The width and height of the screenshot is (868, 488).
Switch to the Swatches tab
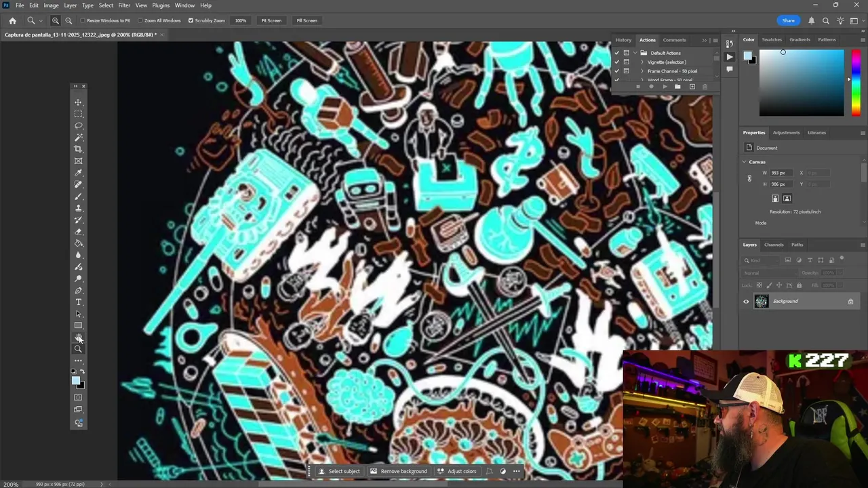[772, 39]
